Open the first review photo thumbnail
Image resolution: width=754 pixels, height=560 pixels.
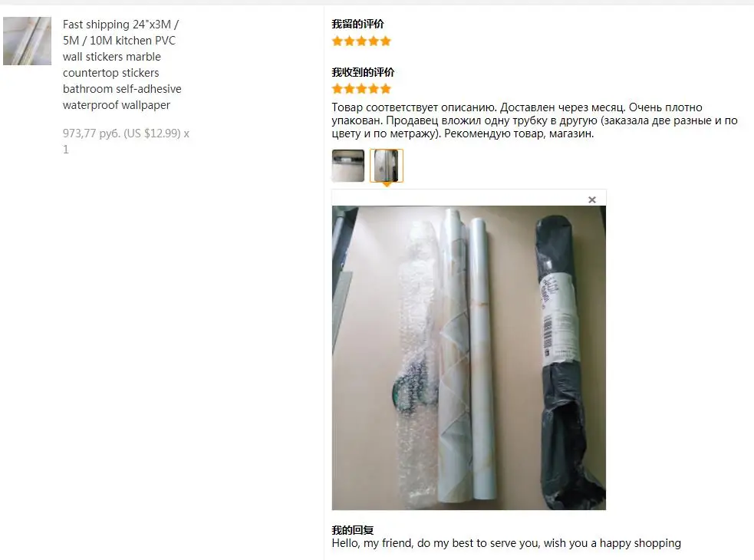click(347, 166)
